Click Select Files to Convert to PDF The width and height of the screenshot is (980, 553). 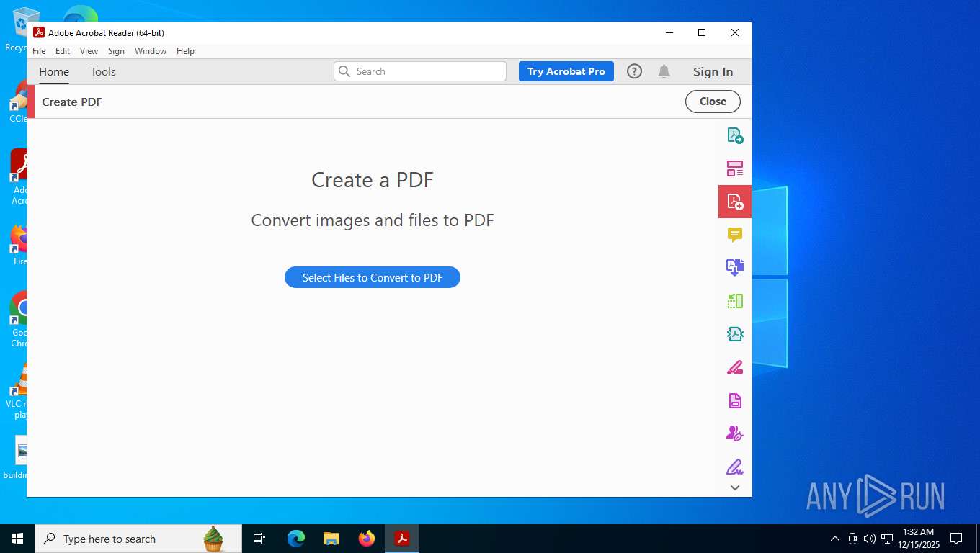click(x=373, y=277)
